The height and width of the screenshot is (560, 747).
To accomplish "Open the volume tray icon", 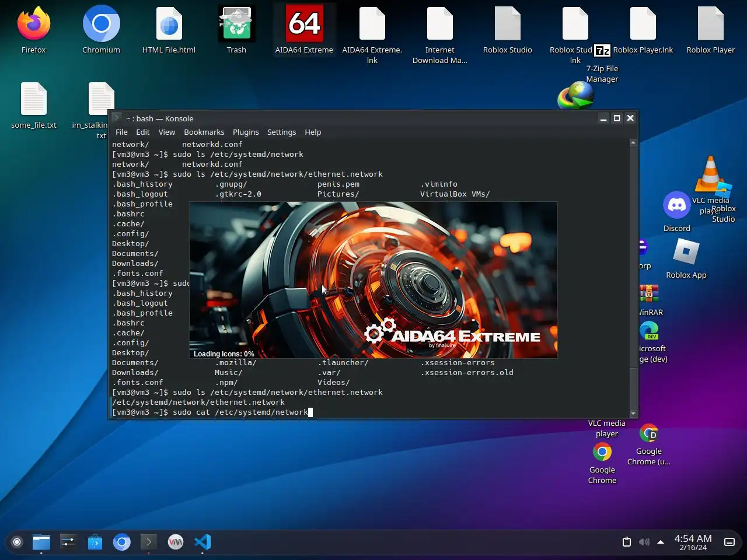I will coord(644,542).
